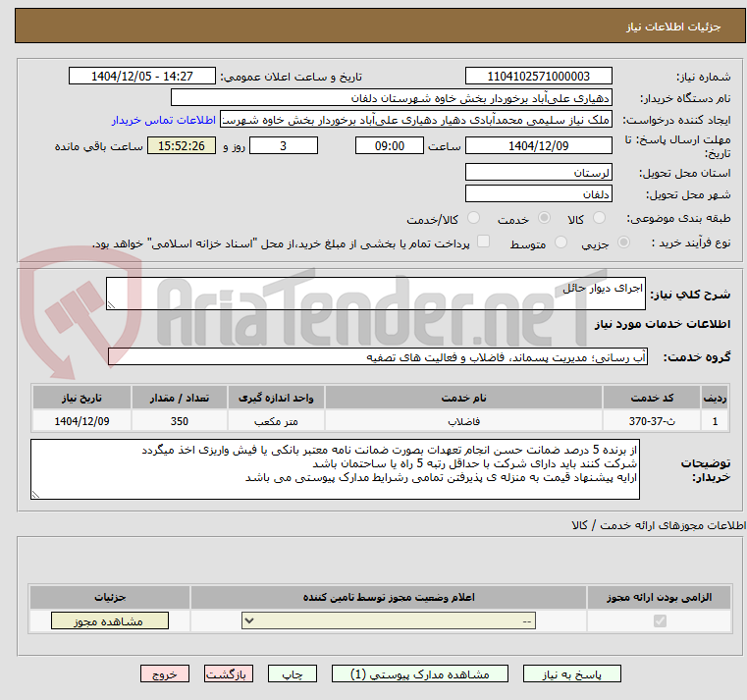Image resolution: width=747 pixels, height=700 pixels.
Task: Click the اطلاعات مجوزهای ارائه خدمت / کالا heading
Action: point(659,525)
